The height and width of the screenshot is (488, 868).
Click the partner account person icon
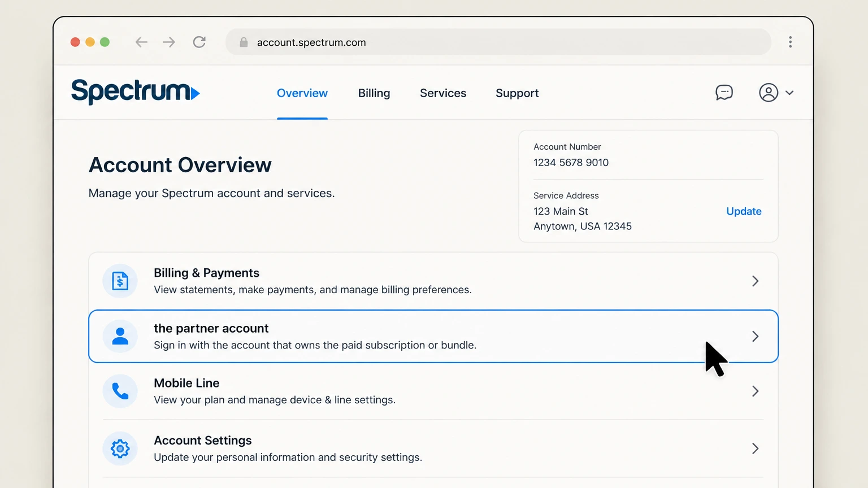point(120,336)
